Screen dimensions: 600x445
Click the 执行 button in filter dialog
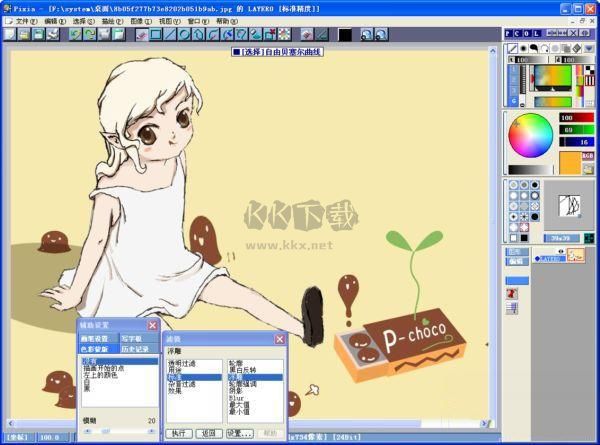178,434
